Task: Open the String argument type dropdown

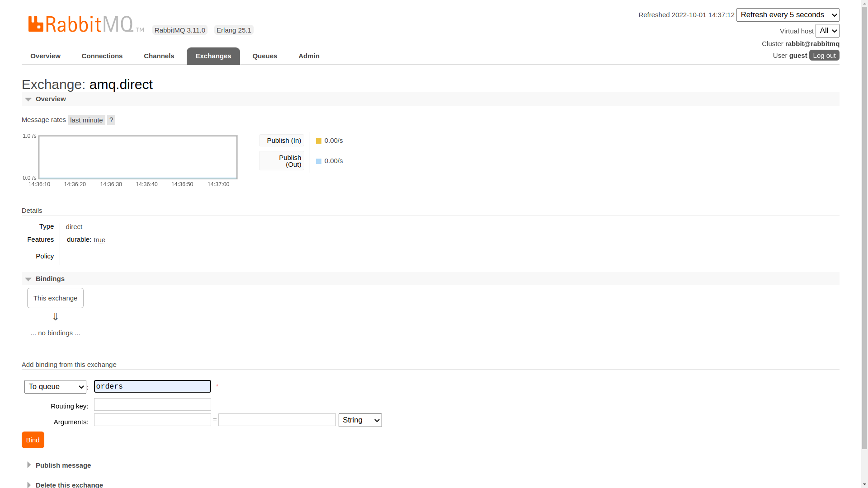Action: pyautogui.click(x=360, y=420)
